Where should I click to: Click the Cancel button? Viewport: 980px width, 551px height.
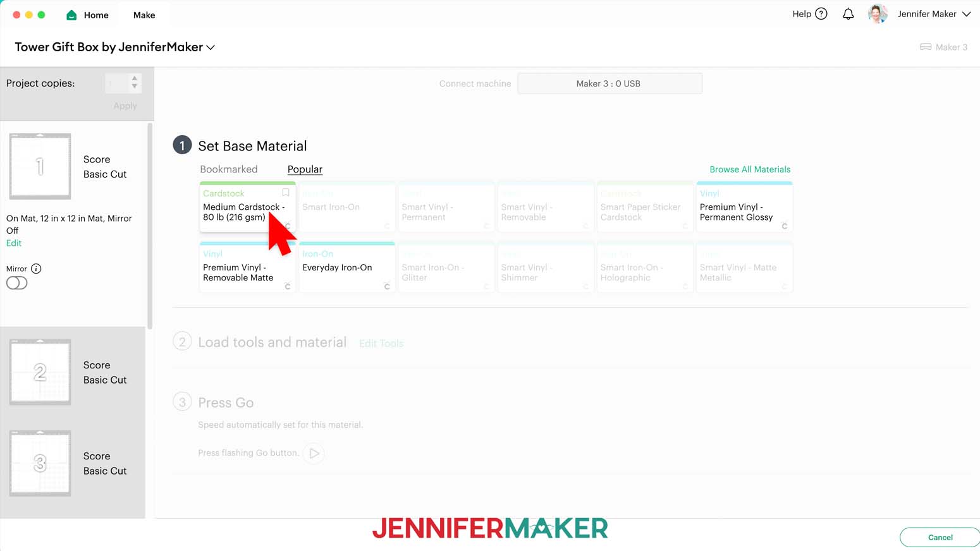tap(940, 537)
